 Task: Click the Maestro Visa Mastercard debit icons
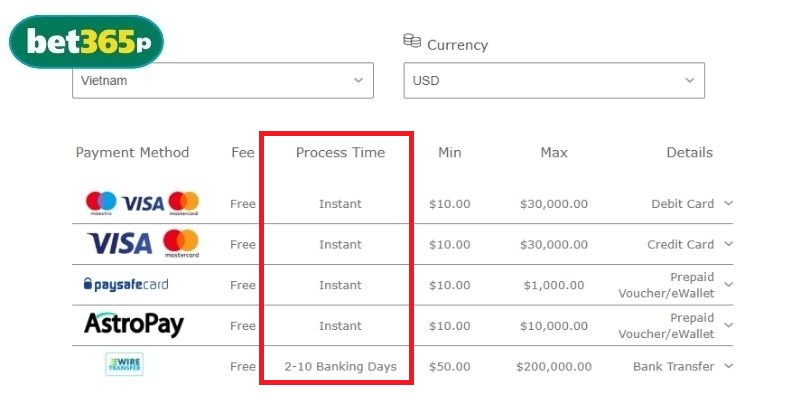[142, 203]
